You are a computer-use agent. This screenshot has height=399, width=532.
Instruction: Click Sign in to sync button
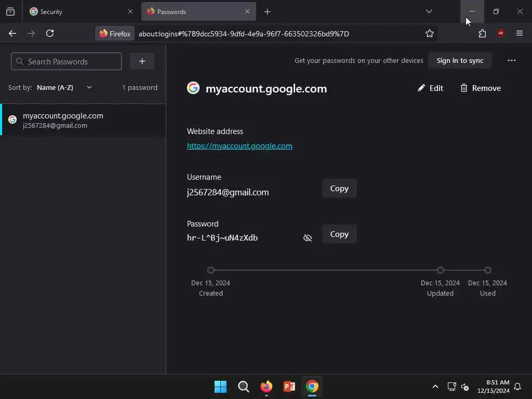point(460,61)
